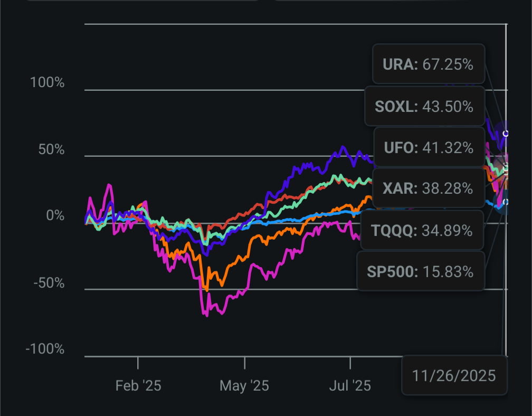
Task: Click the 100% y-axis label
Action: coord(48,83)
